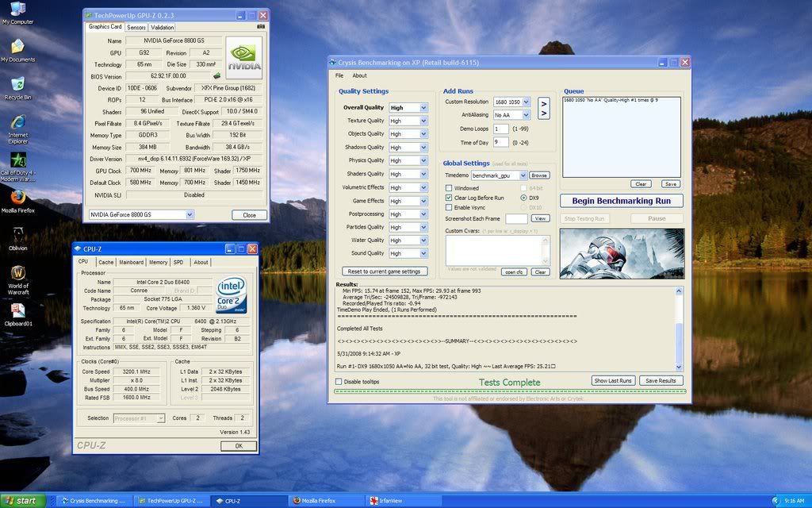Click the Close button in GPU-Z
The height and width of the screenshot is (508, 812).
[x=249, y=215]
